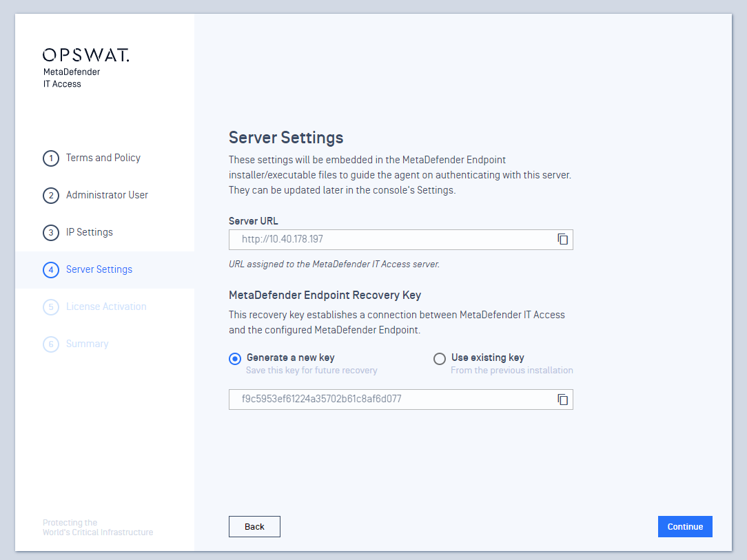
Task: Click MetaDefender Endpoint Recovery Key heading
Action: coord(325,295)
